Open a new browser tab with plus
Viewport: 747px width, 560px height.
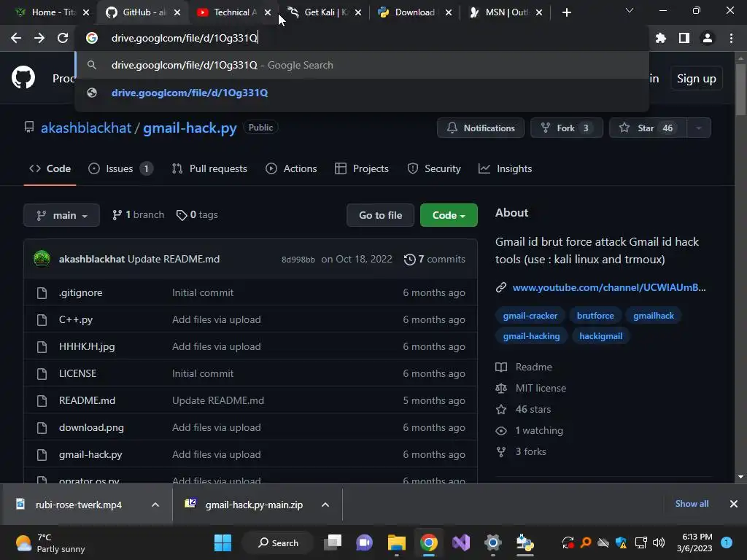(566, 12)
